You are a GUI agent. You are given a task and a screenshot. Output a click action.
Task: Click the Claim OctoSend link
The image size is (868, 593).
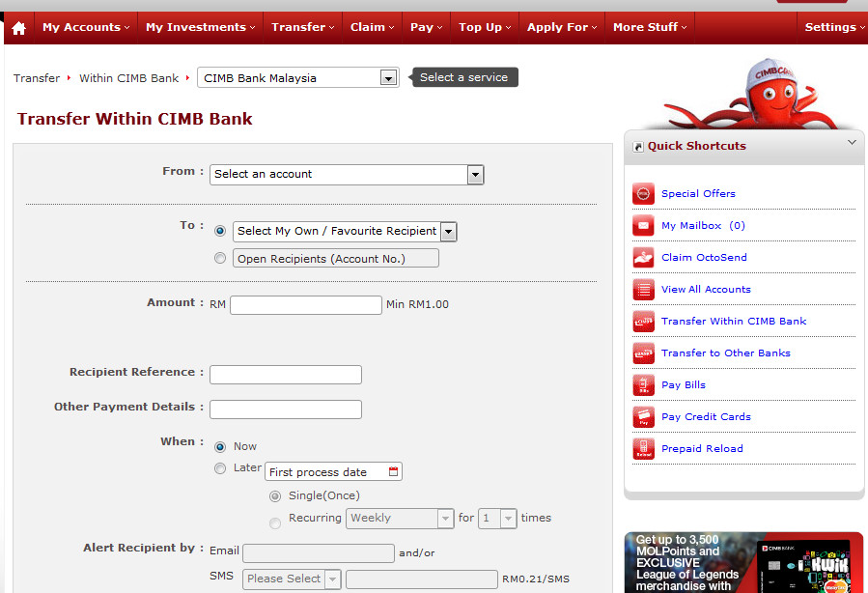click(x=704, y=258)
